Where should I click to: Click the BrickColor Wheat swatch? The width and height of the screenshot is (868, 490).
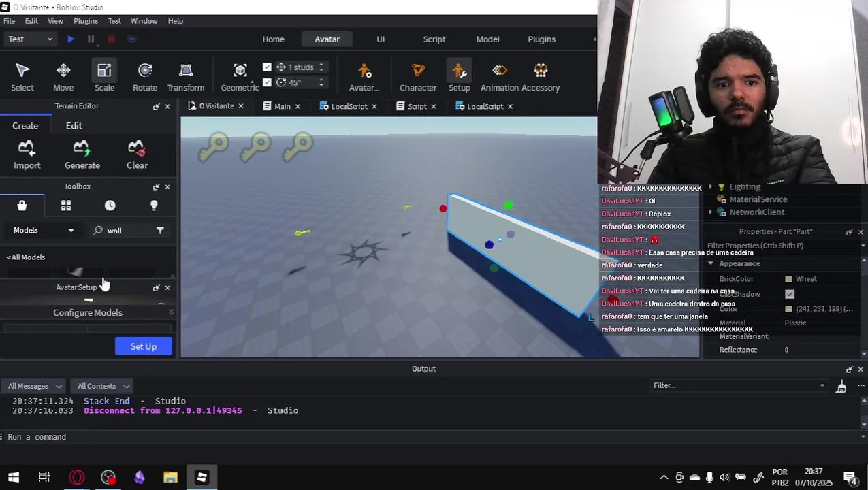click(x=788, y=279)
